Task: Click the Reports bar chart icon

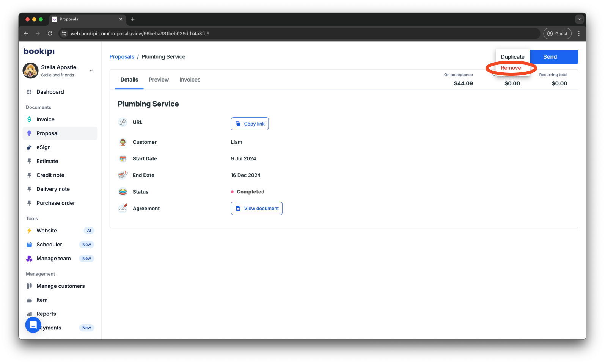Action: point(29,314)
